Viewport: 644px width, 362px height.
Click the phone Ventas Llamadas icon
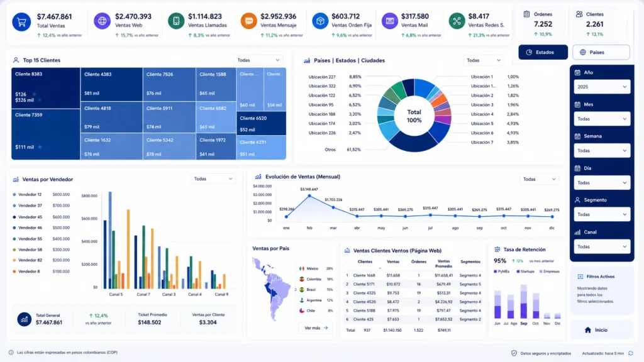(x=176, y=21)
